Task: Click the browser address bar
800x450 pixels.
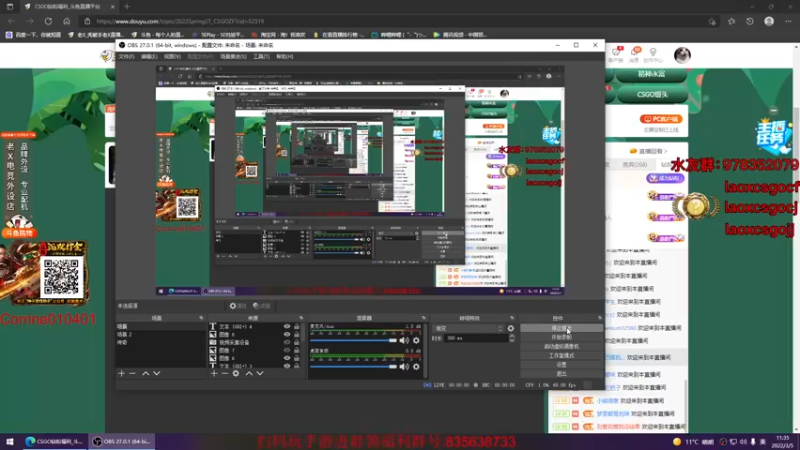Action: 398,21
